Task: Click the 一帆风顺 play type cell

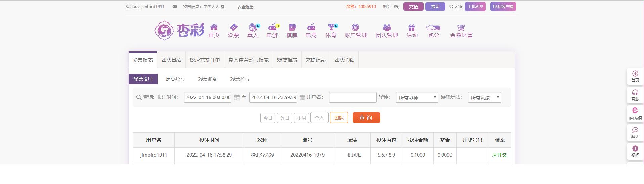Action: point(352,155)
